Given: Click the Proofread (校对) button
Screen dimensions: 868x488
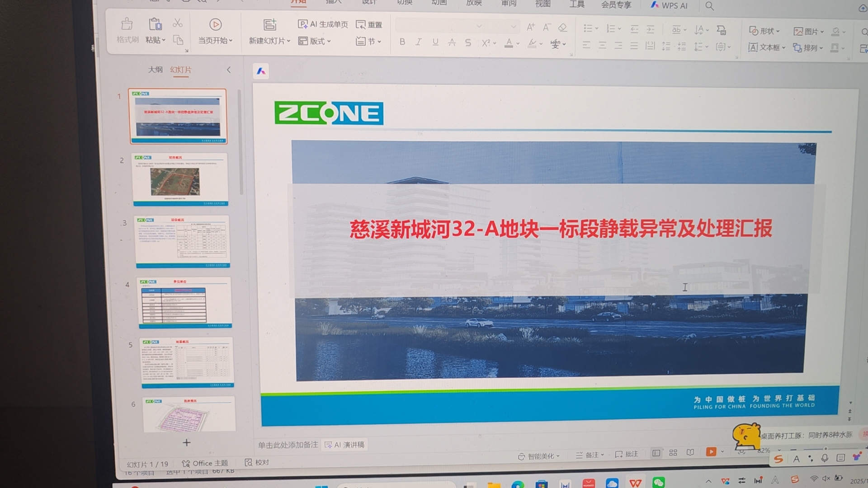Looking at the screenshot, I should point(257,462).
